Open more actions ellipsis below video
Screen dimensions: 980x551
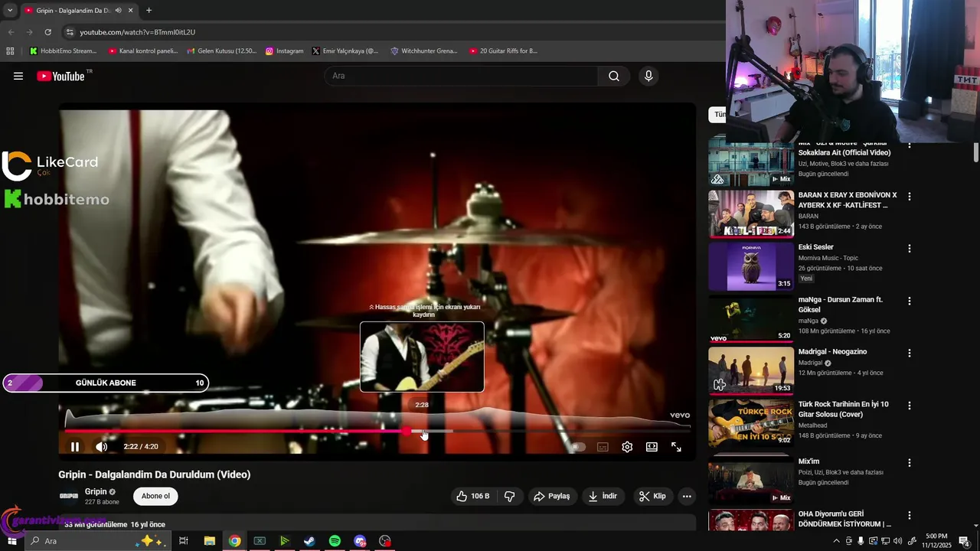pyautogui.click(x=687, y=496)
